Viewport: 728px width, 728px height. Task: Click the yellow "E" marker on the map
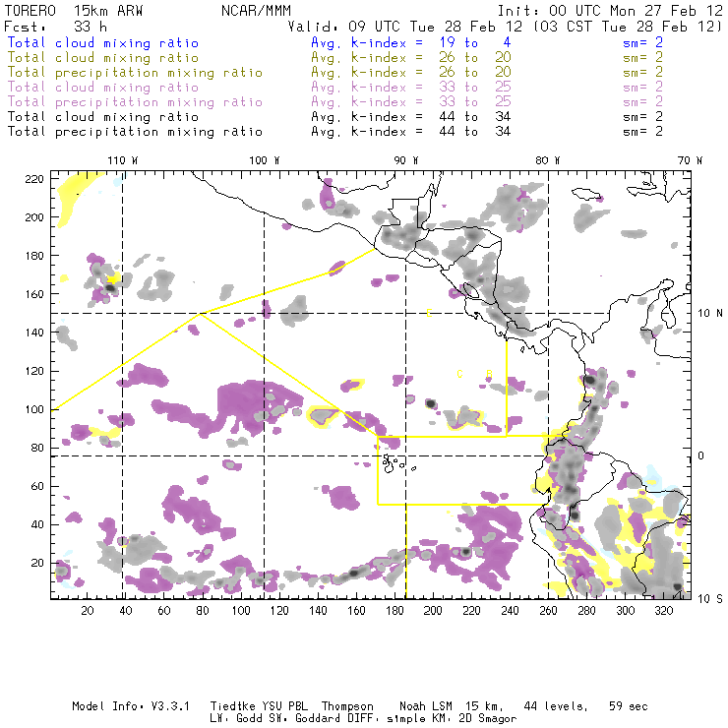429,313
